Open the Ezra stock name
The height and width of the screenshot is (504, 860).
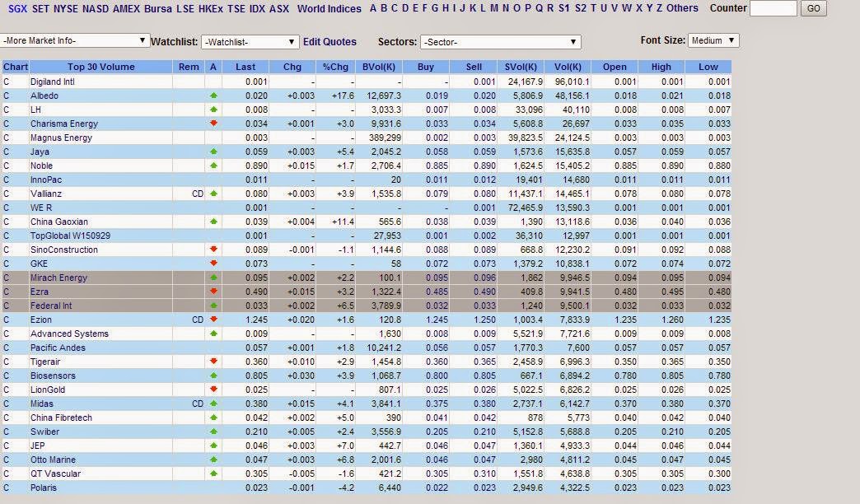(40, 292)
